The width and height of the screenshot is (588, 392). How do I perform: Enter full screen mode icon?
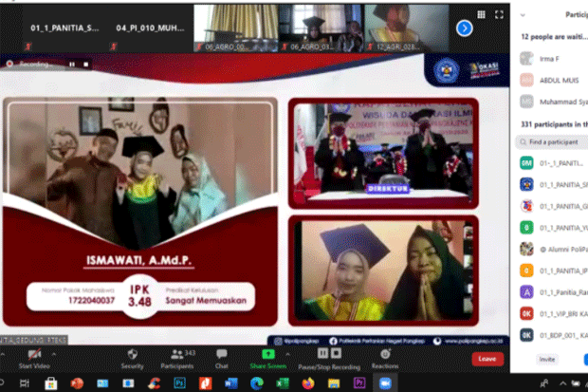pos(499,14)
